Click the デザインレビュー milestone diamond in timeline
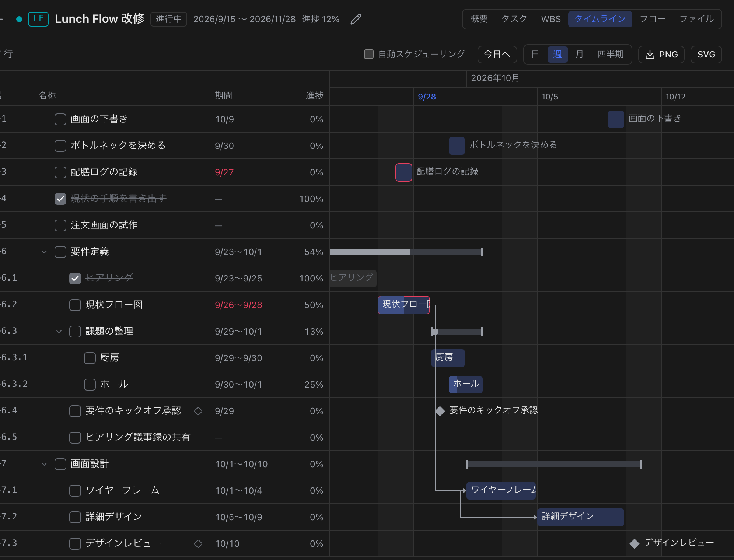734x560 pixels. pyautogui.click(x=635, y=544)
